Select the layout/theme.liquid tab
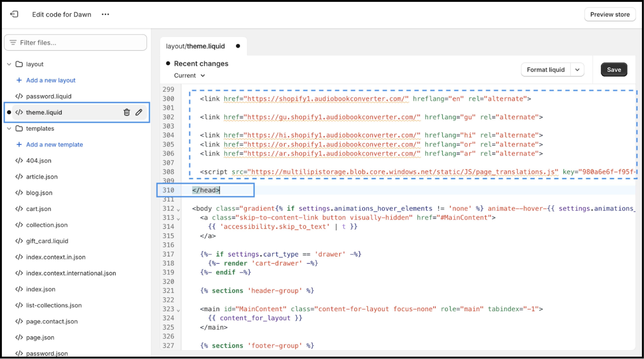 click(195, 46)
